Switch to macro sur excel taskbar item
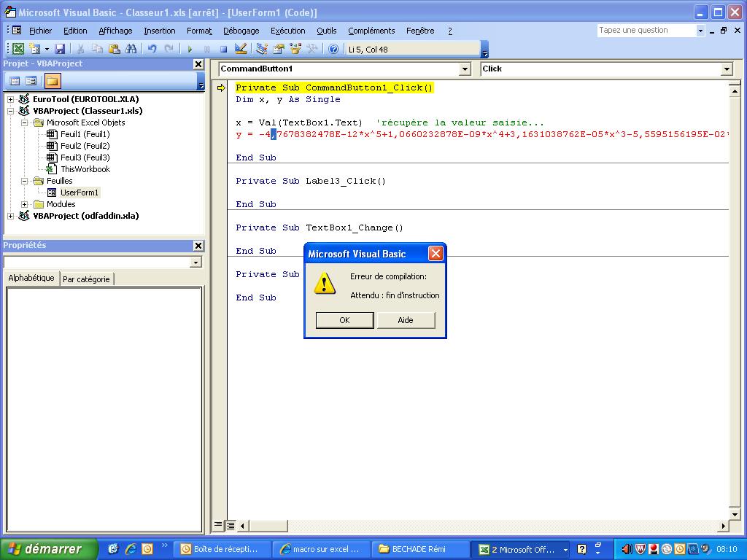747x560 pixels. pos(322,549)
